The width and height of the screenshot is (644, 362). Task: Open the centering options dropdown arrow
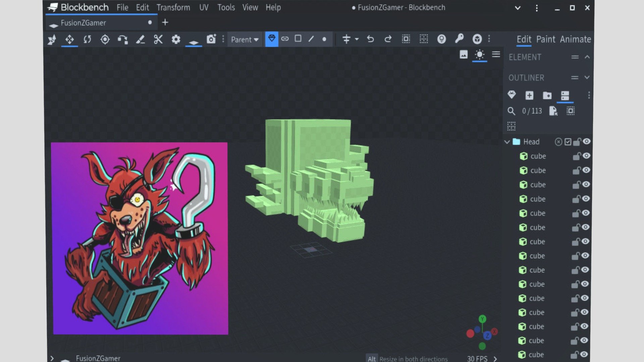[357, 40]
